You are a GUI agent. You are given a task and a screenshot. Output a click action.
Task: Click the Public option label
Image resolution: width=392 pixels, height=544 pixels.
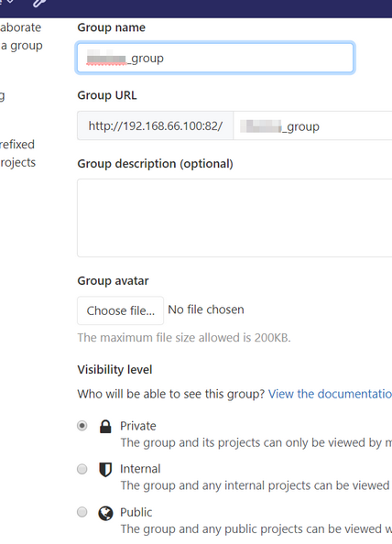(x=136, y=512)
